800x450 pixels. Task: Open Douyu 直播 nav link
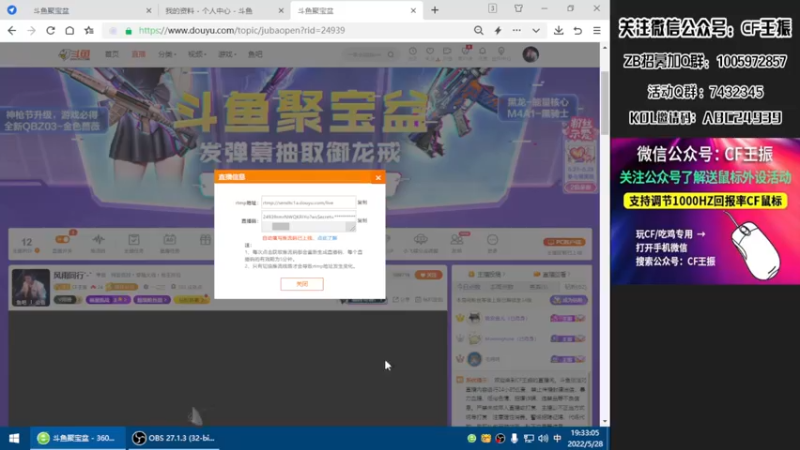[138, 54]
